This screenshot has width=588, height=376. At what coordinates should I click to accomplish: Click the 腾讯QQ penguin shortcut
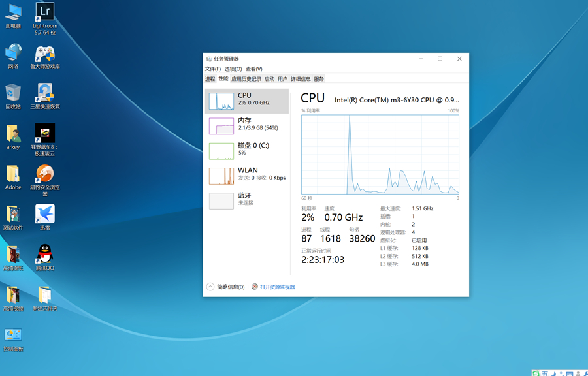pos(45,258)
